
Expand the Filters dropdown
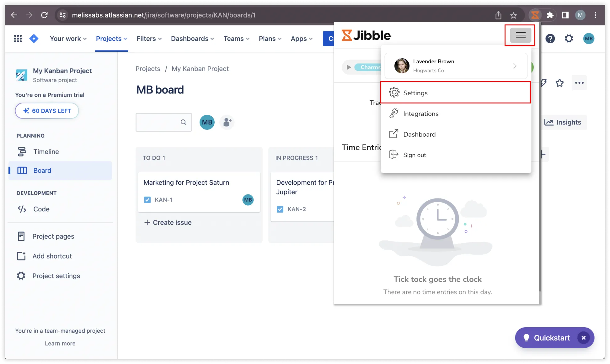point(149,39)
